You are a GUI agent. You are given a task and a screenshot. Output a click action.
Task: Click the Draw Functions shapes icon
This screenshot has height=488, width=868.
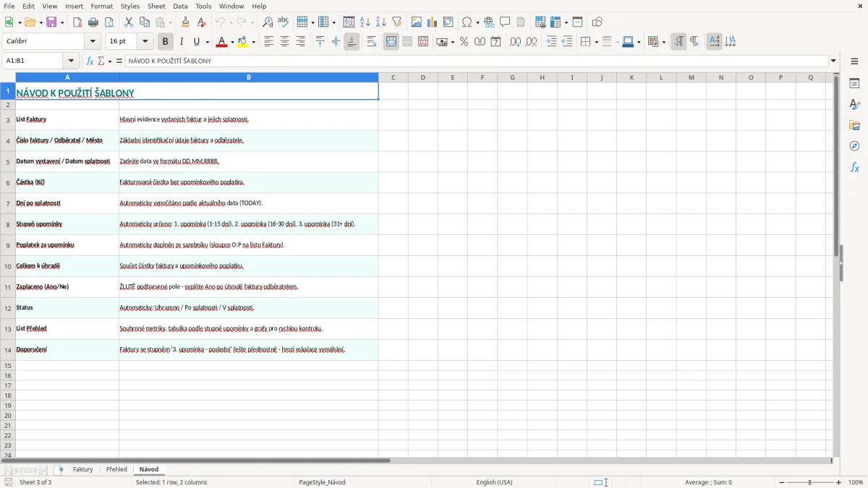point(597,22)
